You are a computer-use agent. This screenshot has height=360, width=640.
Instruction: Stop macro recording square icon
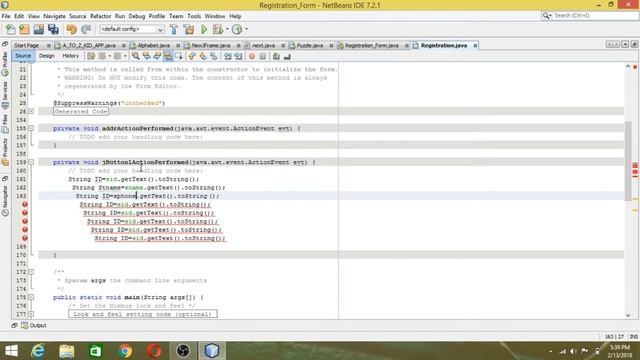[263, 56]
